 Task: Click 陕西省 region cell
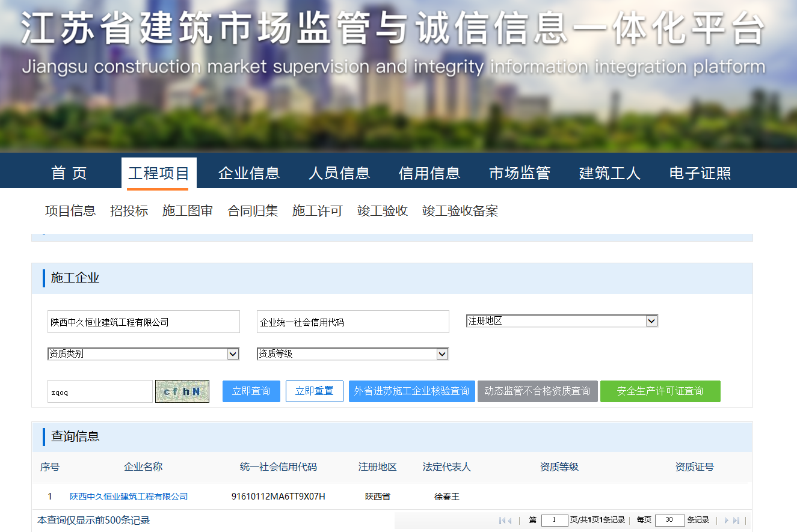click(x=378, y=497)
